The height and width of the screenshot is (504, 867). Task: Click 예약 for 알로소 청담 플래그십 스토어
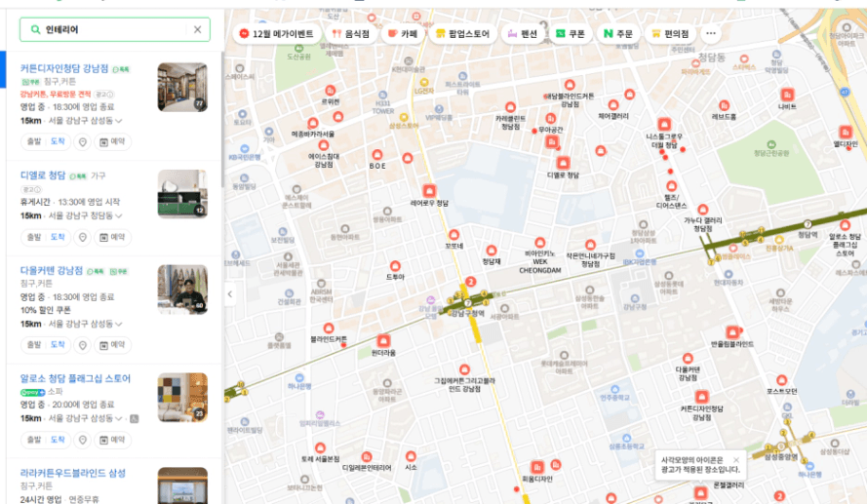pyautogui.click(x=112, y=440)
